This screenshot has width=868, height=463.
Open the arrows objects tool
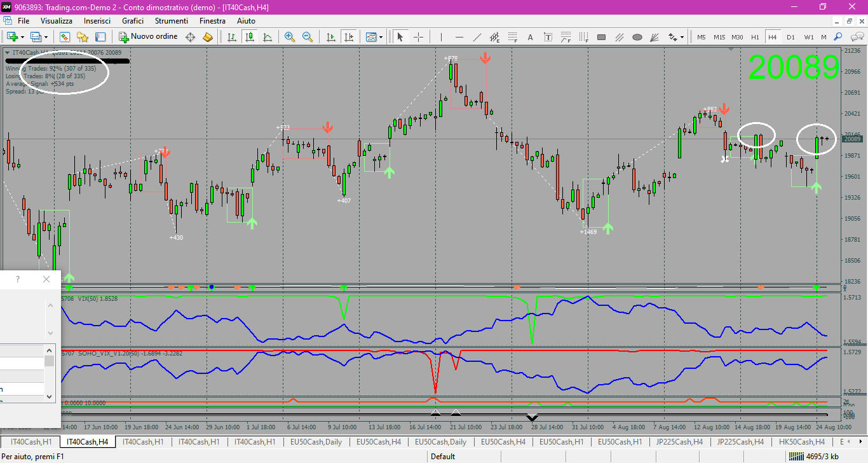pyautogui.click(x=672, y=37)
